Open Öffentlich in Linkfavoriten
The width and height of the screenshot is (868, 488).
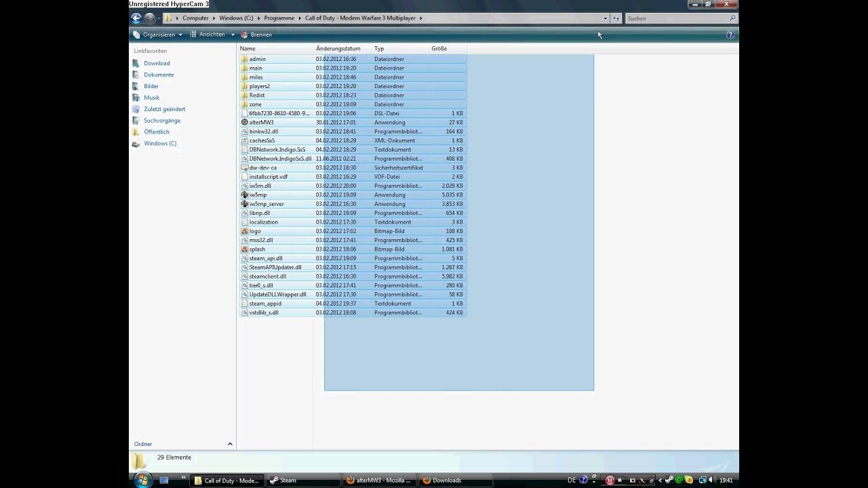(x=157, y=132)
